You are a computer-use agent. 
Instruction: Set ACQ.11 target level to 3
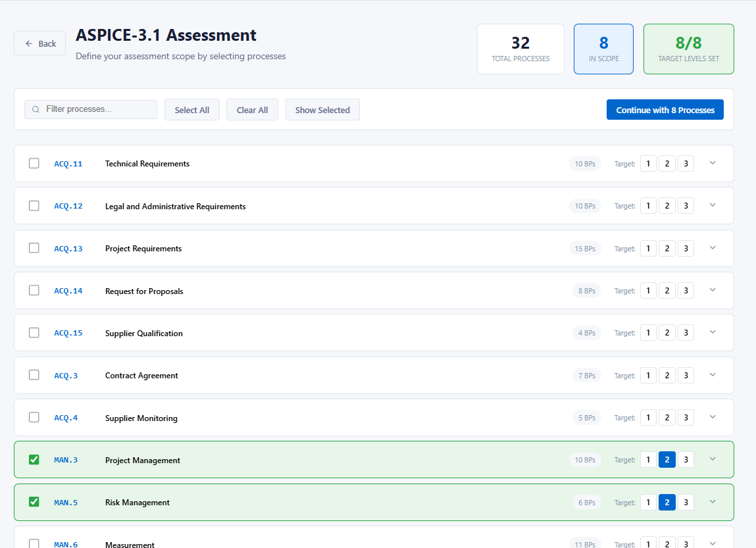(x=686, y=164)
